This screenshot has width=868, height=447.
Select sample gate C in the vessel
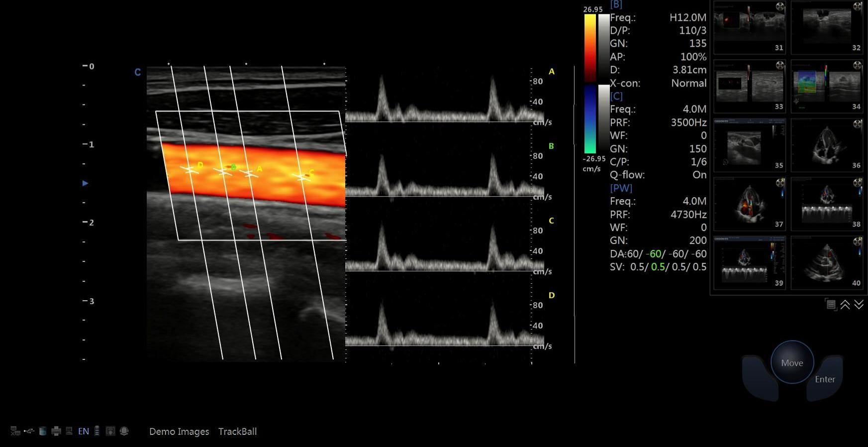(300, 177)
